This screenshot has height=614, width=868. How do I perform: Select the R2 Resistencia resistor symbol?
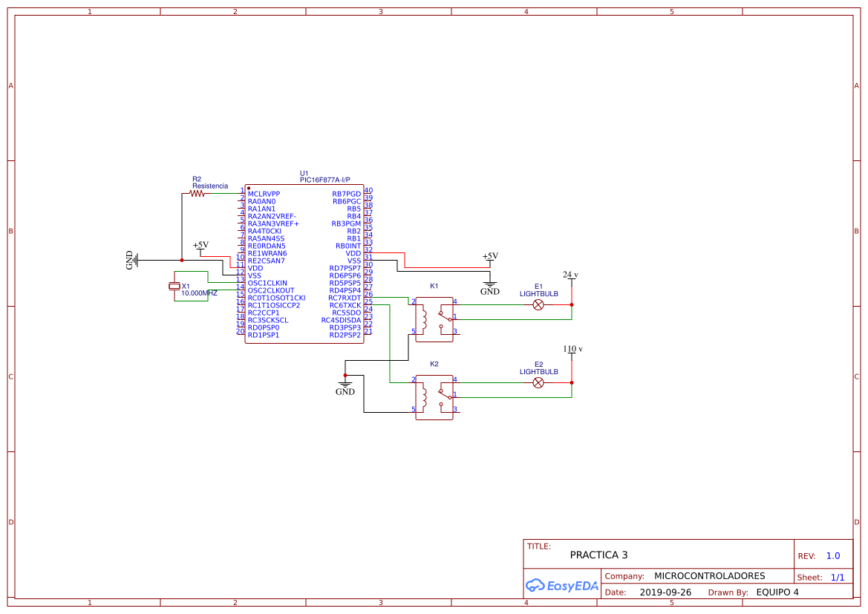(x=198, y=192)
